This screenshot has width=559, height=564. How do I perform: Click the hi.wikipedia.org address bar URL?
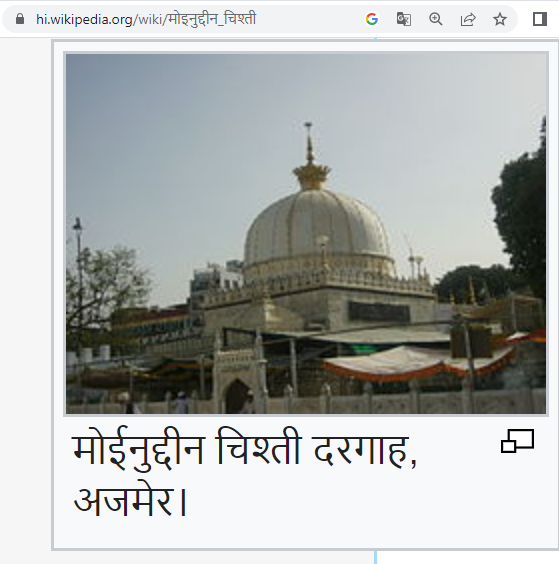click(x=146, y=19)
